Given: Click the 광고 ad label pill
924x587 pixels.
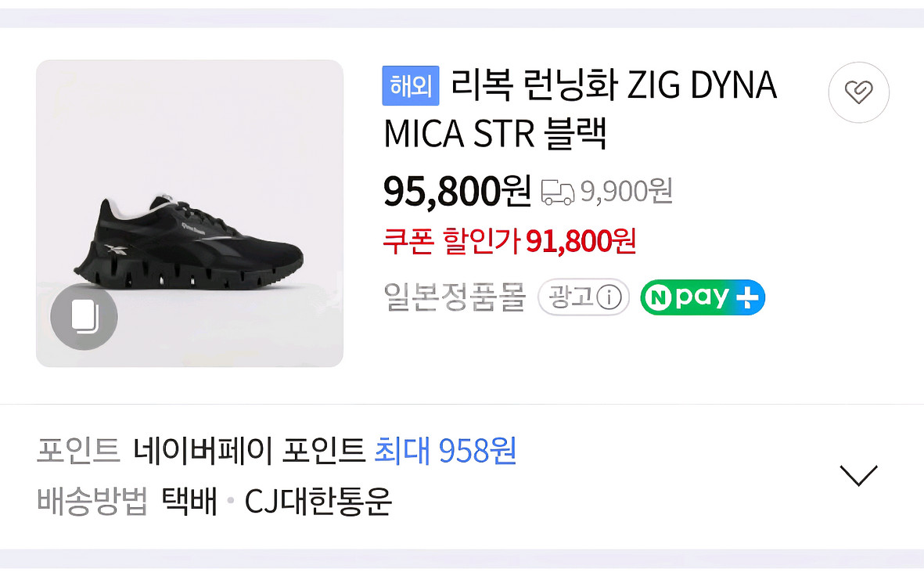Looking at the screenshot, I should point(584,297).
